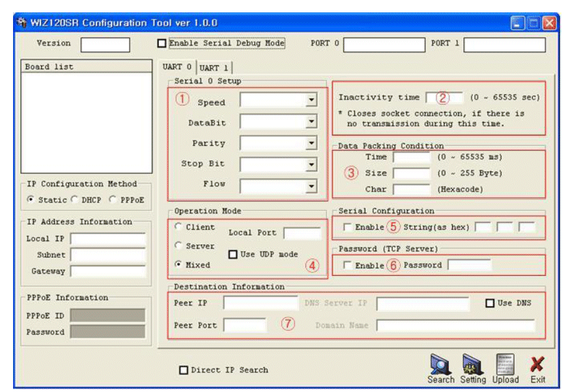Screen dimensions: 568x392
Task: Click the Subnet field
Action: tap(108, 255)
